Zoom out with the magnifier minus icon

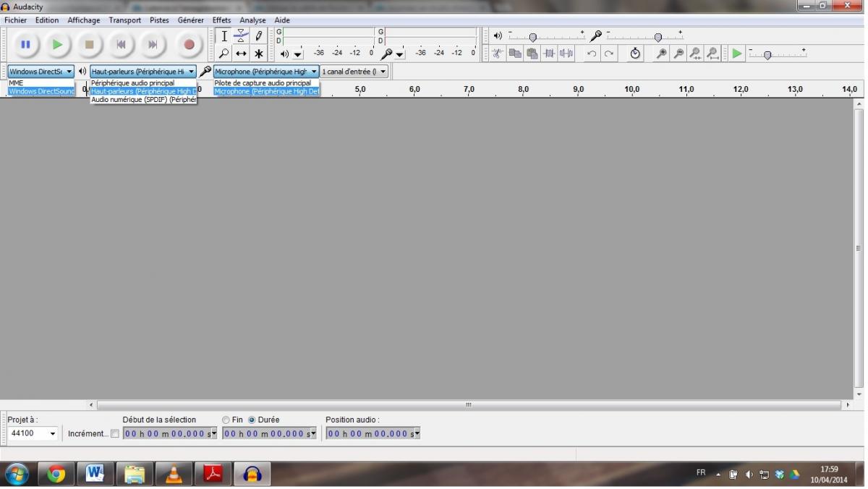(678, 54)
